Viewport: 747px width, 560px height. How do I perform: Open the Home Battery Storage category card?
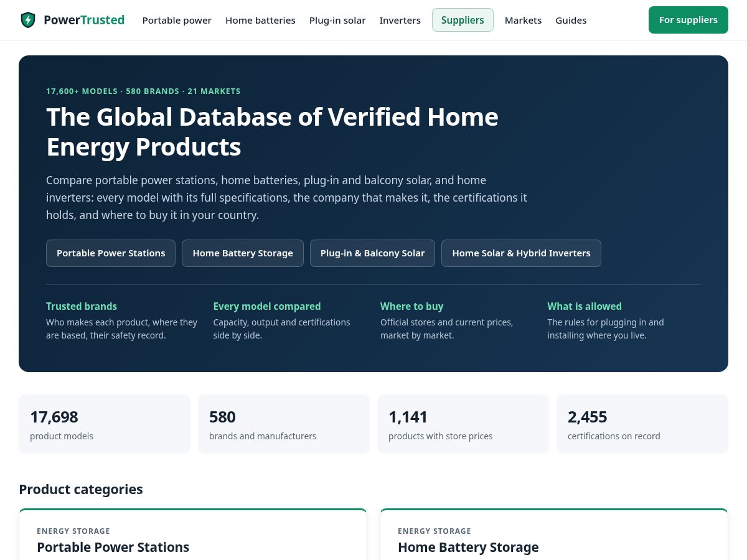[554, 534]
